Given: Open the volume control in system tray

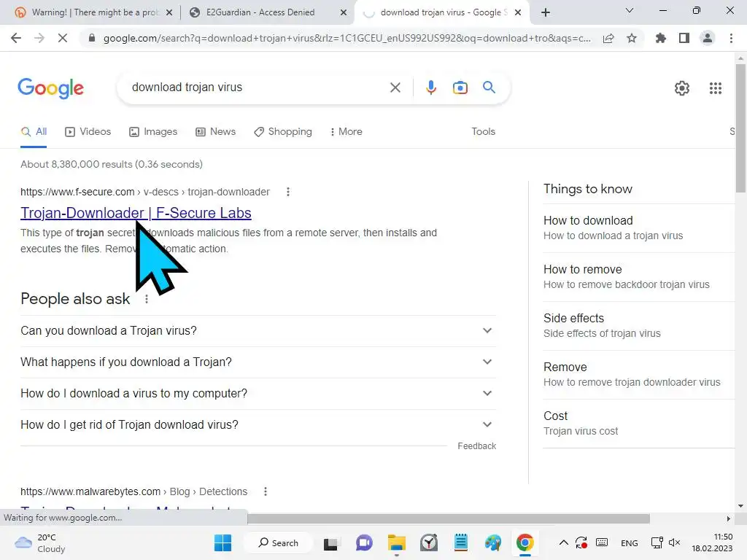Looking at the screenshot, I should click(x=674, y=542).
